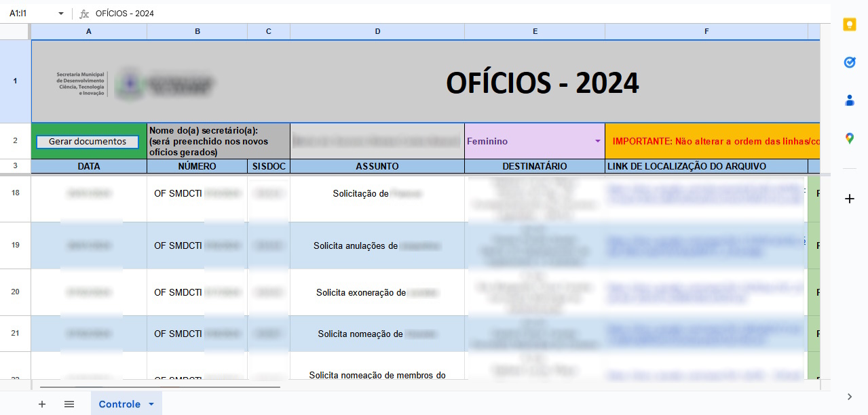Click the Get add-ons plus in the sidebar

(x=850, y=199)
